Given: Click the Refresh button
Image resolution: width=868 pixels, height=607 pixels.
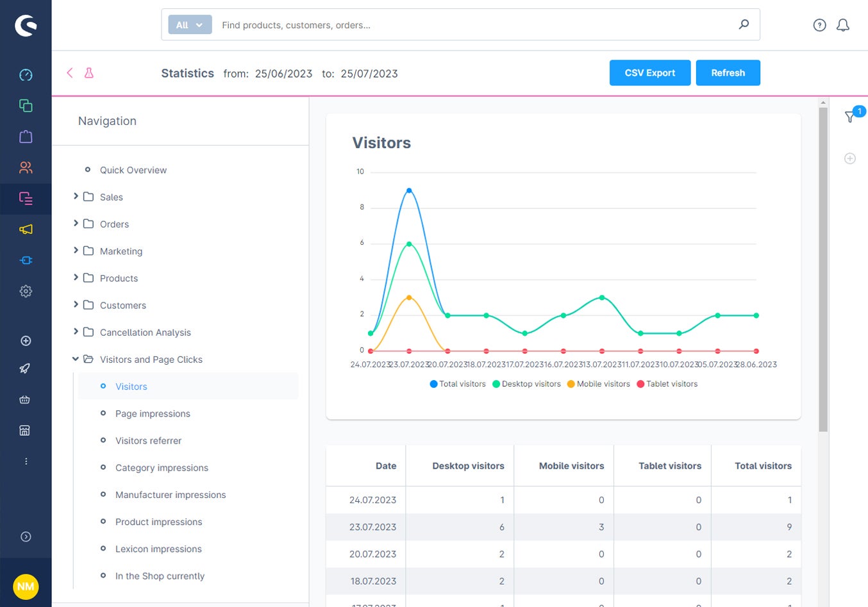Looking at the screenshot, I should pos(728,73).
